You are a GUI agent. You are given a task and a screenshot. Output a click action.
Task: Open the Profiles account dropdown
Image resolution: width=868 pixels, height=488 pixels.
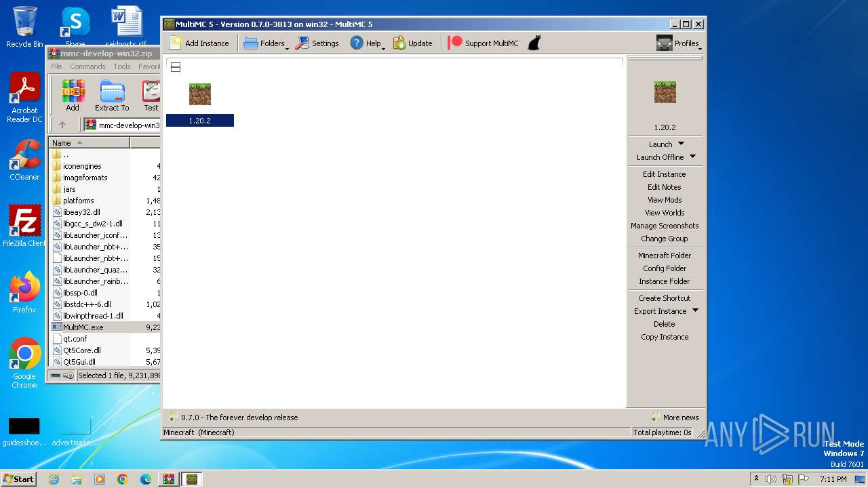tap(678, 43)
